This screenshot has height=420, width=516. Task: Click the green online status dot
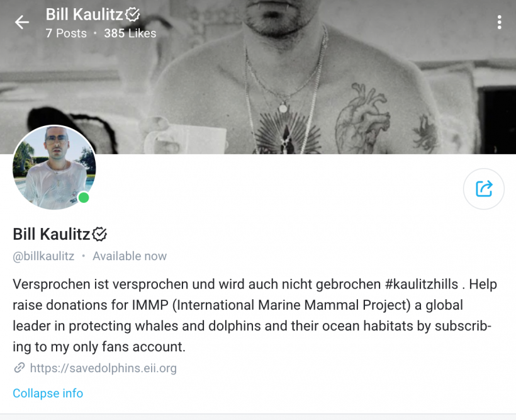pyautogui.click(x=84, y=198)
